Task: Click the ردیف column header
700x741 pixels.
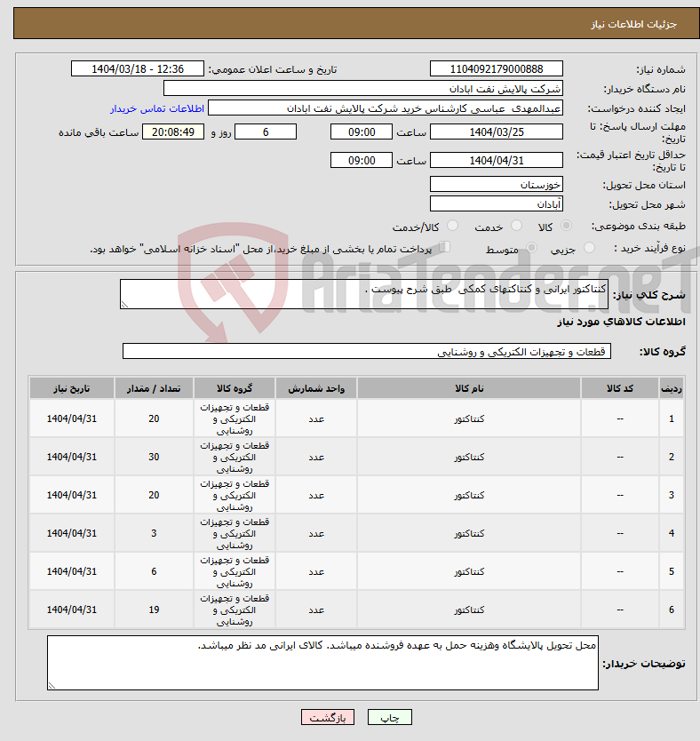Action: [x=672, y=388]
